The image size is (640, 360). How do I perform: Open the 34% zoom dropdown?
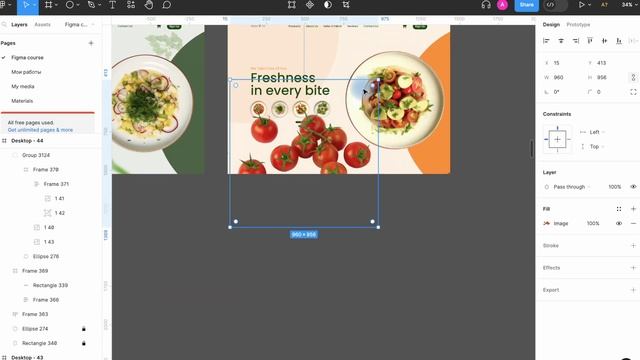[629, 5]
